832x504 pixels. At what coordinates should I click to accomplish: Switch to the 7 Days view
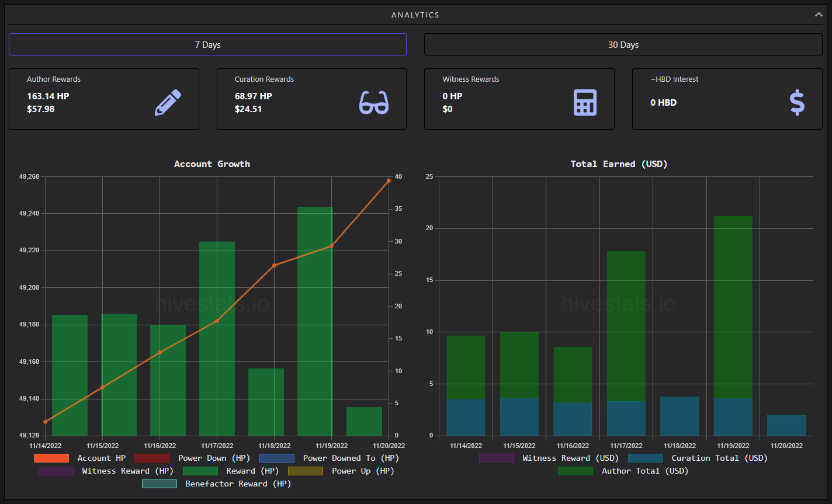coord(207,44)
